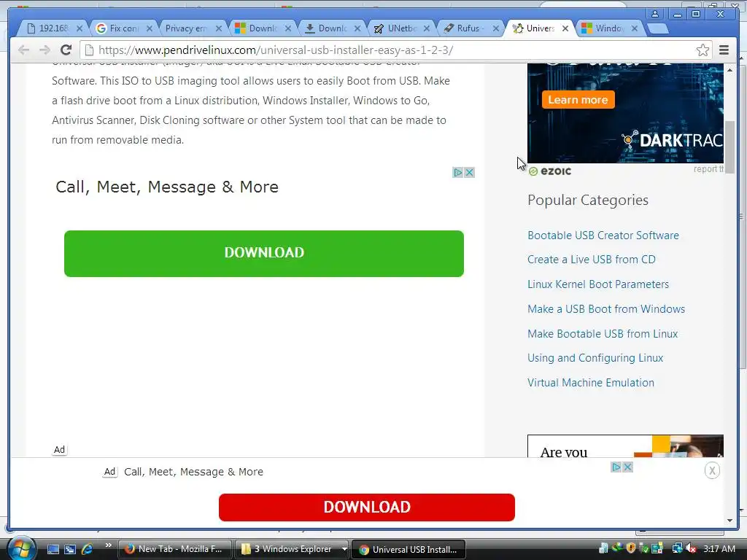Click the ezoic logo link

coord(550,171)
